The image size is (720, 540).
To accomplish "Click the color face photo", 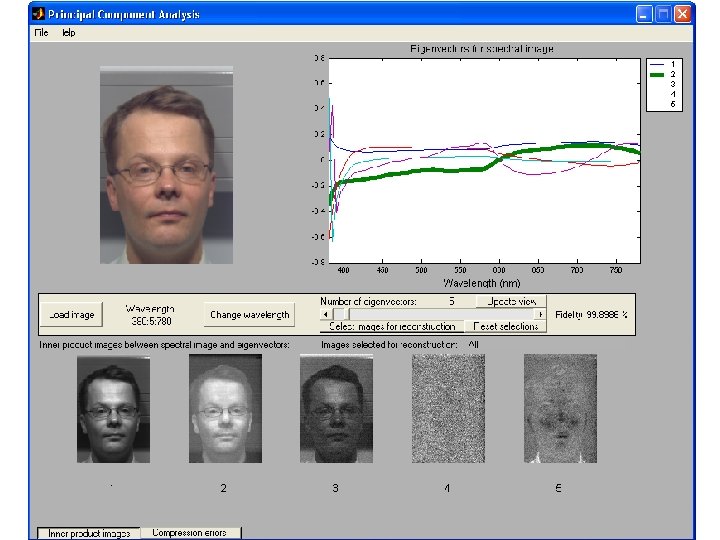I will click(x=166, y=165).
